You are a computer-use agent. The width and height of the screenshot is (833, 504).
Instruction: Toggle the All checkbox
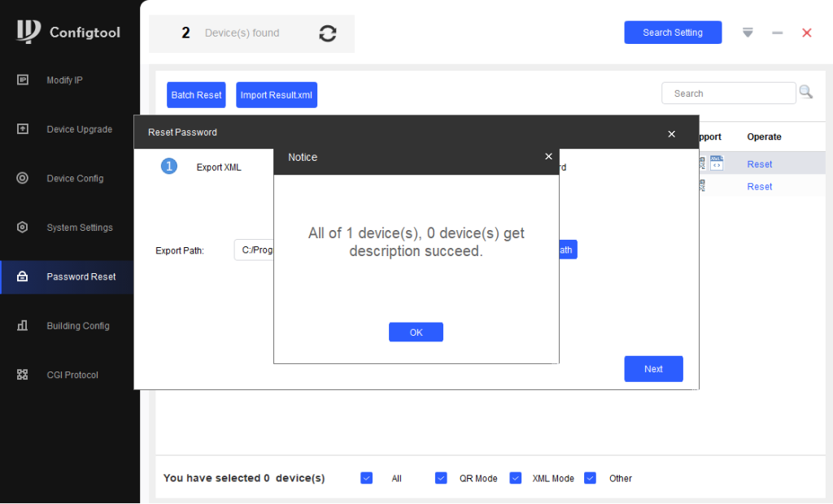coord(366,478)
